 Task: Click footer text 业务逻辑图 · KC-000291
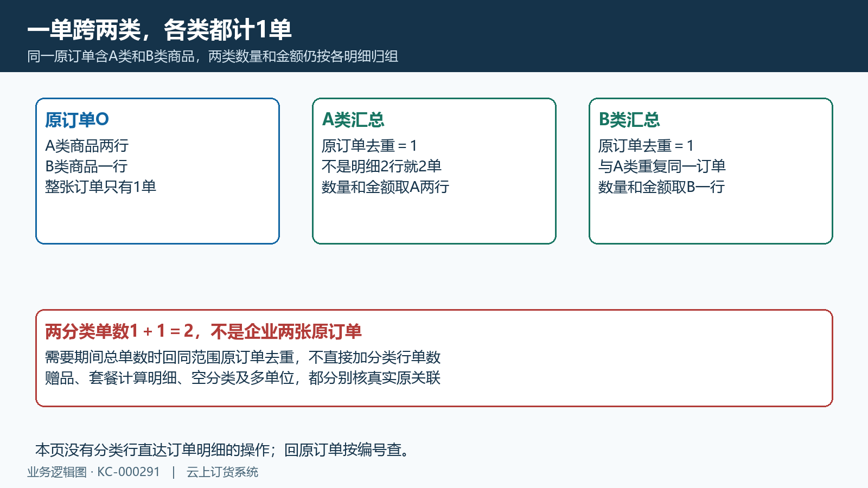coord(94,472)
